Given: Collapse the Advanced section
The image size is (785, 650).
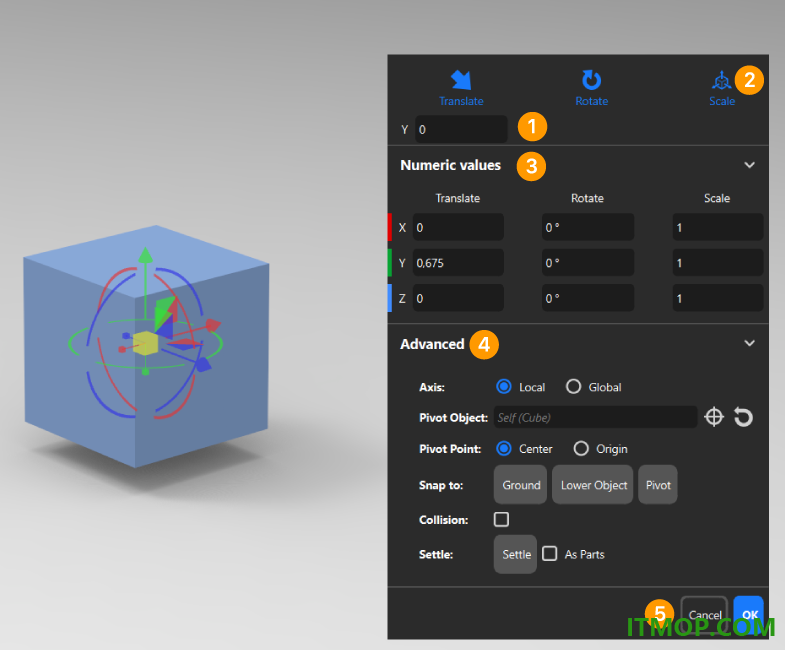Looking at the screenshot, I should pos(749,343).
